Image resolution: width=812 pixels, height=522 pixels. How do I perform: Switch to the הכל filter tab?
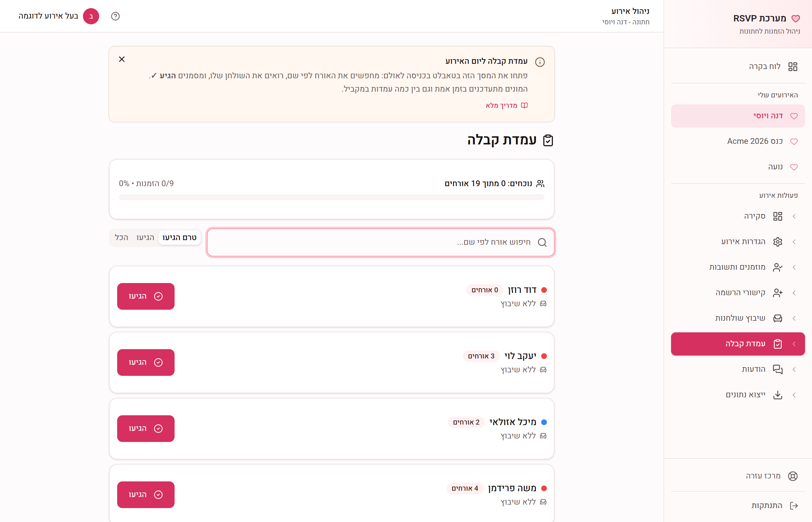tap(122, 238)
